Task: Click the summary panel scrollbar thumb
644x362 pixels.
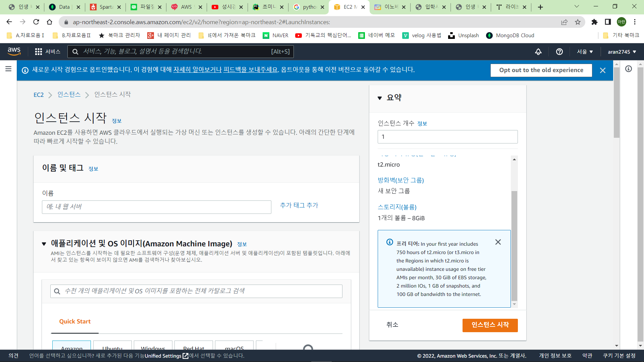Action: [514, 246]
